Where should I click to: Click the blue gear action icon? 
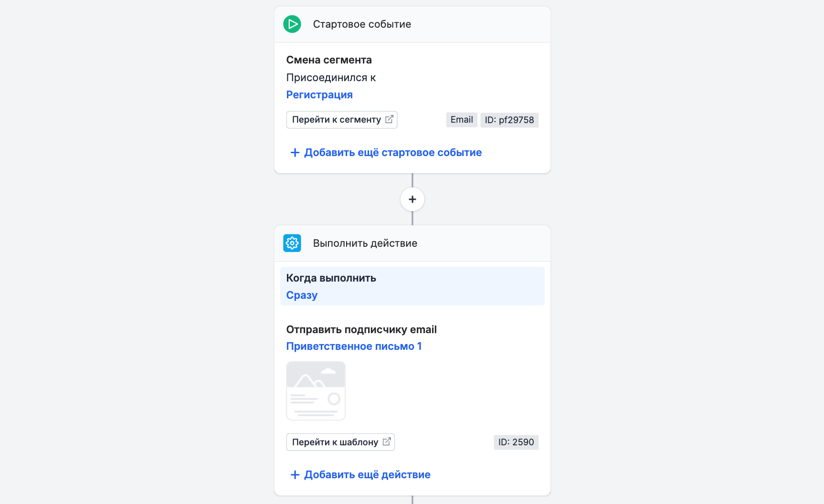[292, 243]
